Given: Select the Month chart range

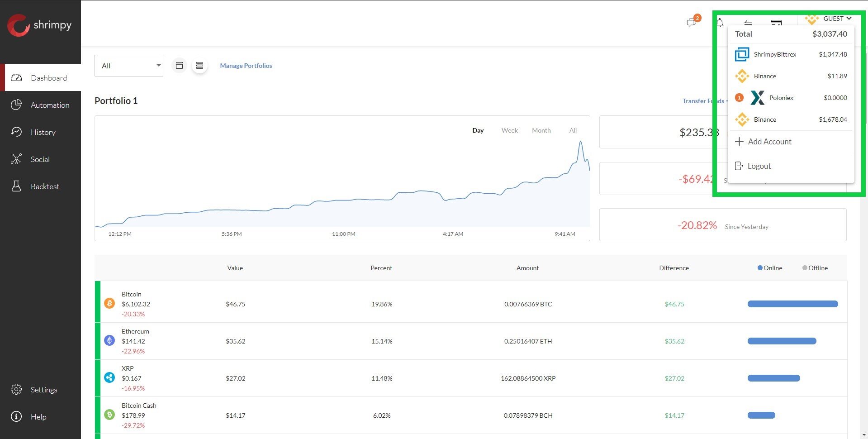Looking at the screenshot, I should point(541,130).
